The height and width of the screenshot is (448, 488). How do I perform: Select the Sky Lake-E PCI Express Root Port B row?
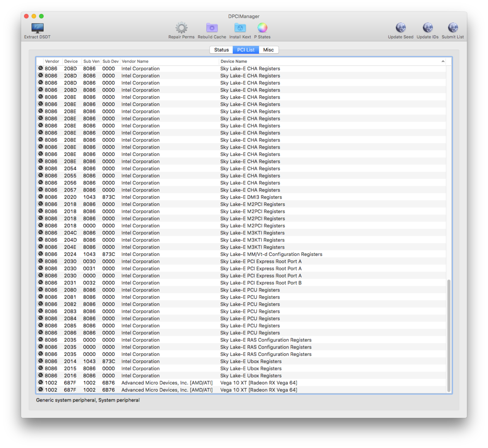pyautogui.click(x=241, y=283)
